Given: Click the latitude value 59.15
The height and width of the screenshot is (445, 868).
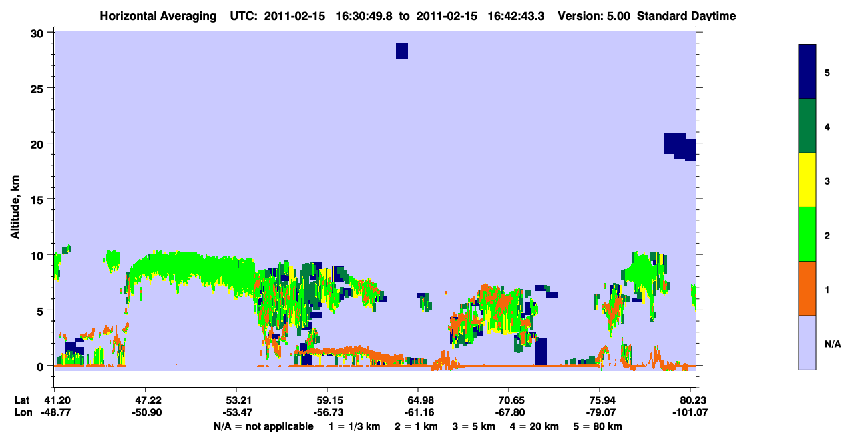Looking at the screenshot, I should pos(327,400).
